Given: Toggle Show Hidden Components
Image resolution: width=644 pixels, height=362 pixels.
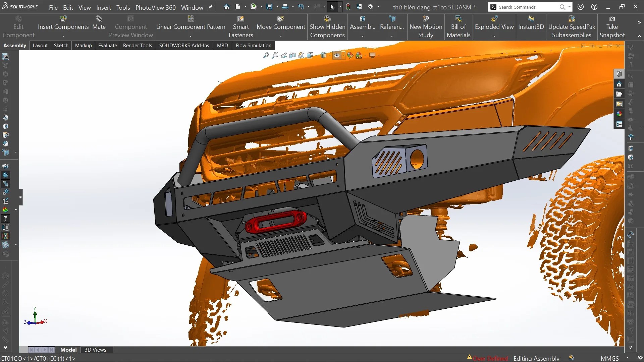Looking at the screenshot, I should click(327, 27).
